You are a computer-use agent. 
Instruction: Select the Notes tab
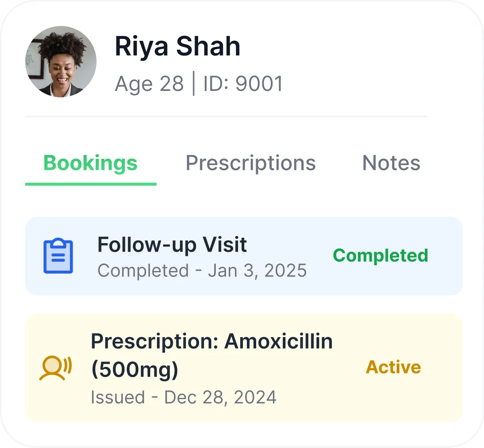click(x=391, y=163)
